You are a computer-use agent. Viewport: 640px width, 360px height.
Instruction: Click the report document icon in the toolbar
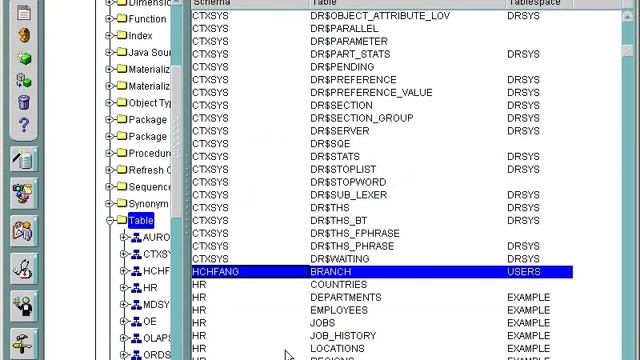[24, 13]
